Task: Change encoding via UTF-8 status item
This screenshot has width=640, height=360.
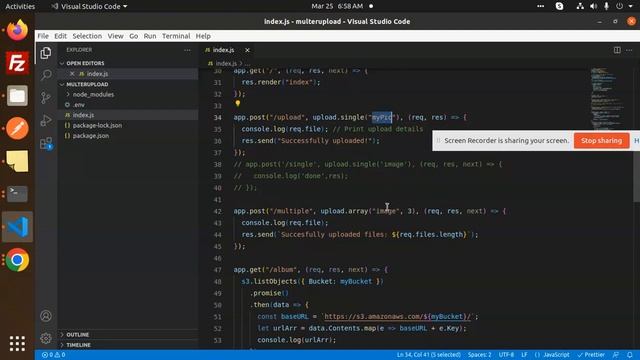Action: [506, 355]
